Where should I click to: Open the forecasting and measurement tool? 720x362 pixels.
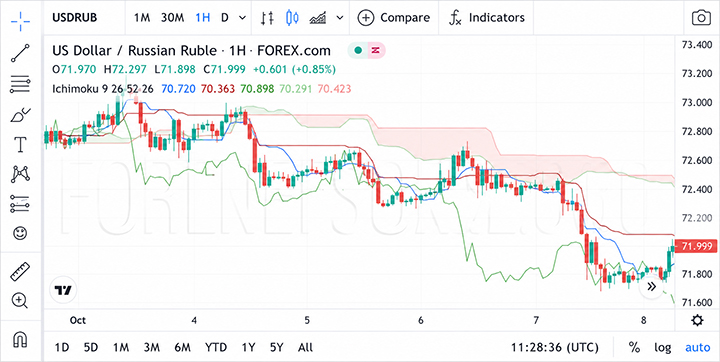(20, 204)
